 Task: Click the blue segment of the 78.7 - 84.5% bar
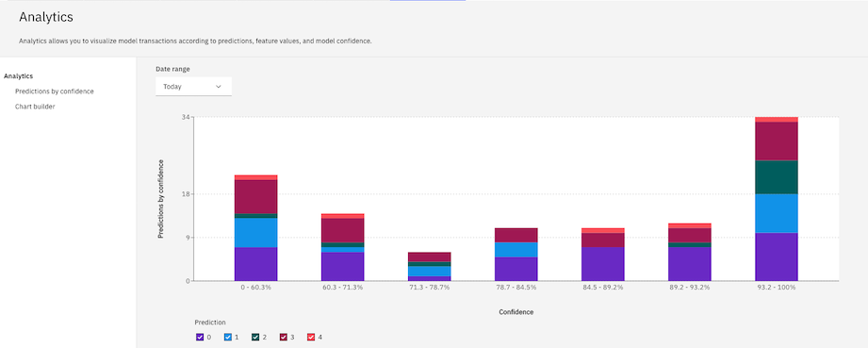pyautogui.click(x=516, y=250)
